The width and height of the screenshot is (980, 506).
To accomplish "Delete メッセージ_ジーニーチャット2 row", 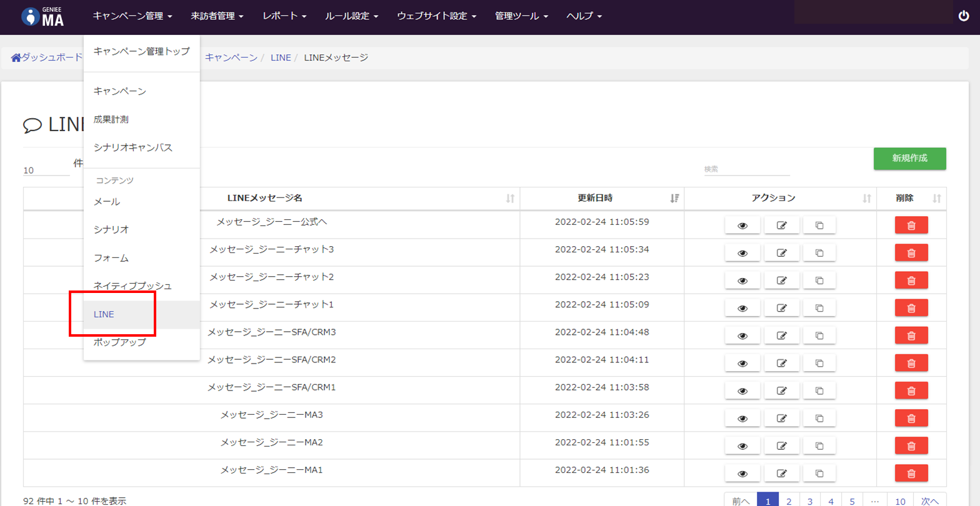I will click(x=911, y=280).
